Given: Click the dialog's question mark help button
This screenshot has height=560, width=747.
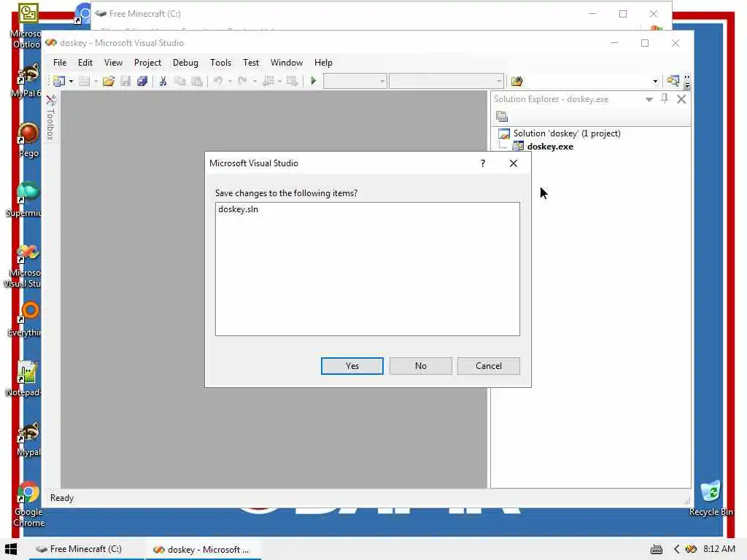Looking at the screenshot, I should (483, 163).
